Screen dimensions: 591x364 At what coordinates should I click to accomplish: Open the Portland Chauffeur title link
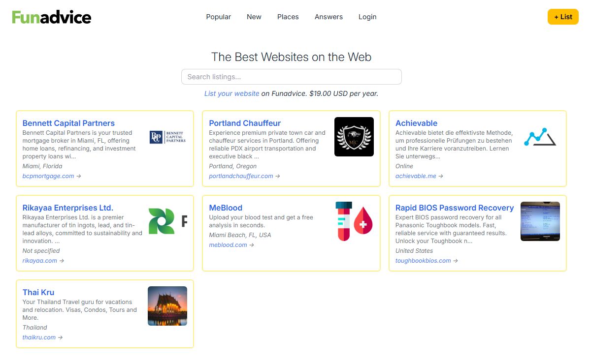[245, 123]
